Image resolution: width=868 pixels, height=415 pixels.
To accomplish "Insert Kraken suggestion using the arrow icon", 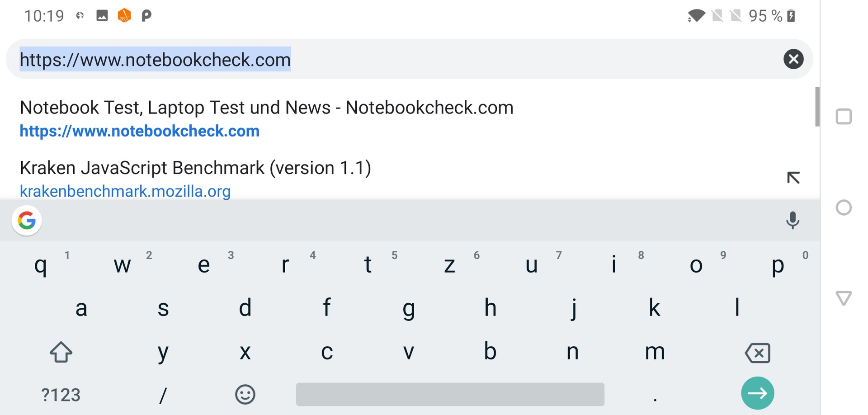I will click(x=793, y=178).
